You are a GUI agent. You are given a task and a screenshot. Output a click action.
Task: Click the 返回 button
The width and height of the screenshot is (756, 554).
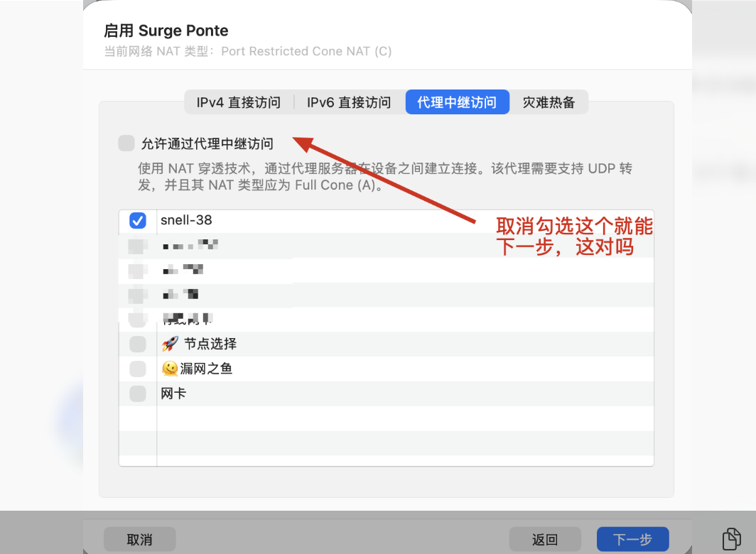(545, 539)
